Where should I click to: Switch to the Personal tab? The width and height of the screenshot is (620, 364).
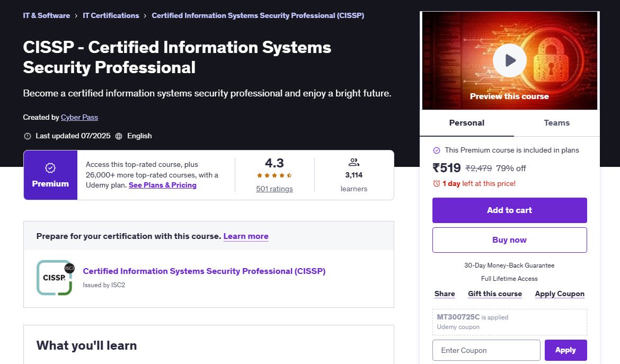pos(466,123)
